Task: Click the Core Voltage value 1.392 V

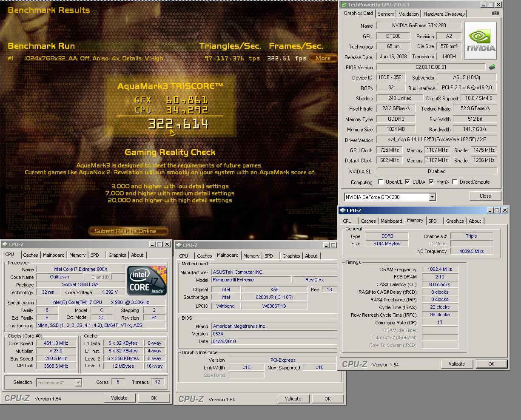Action: [x=110, y=292]
